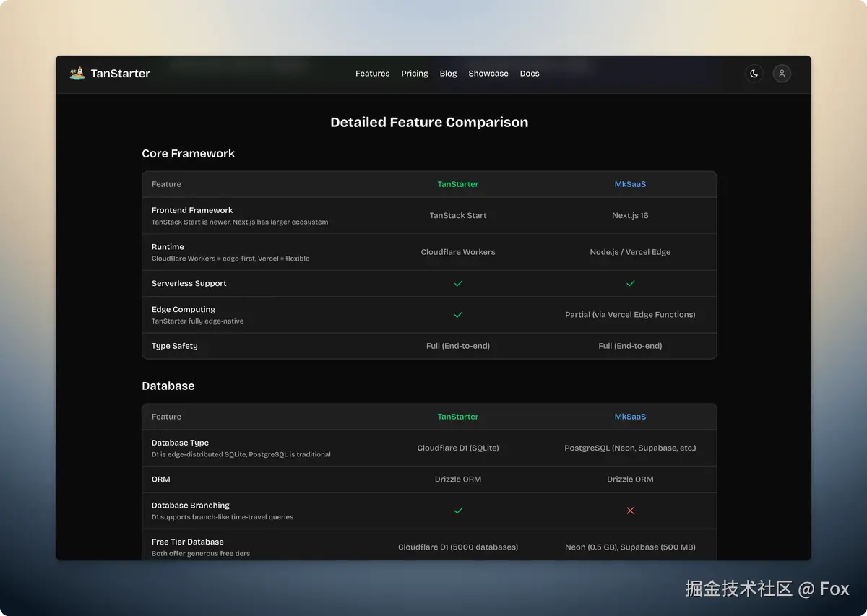
Task: Click MkSaaS checkmark in Serverless Support row
Action: coord(630,283)
